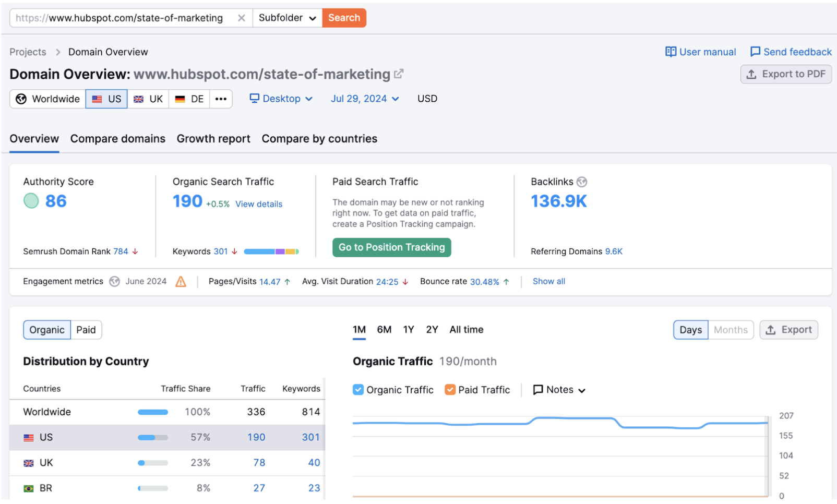Open the Jul 29, 2024 date dropdown
The height and width of the screenshot is (504, 837).
(365, 99)
